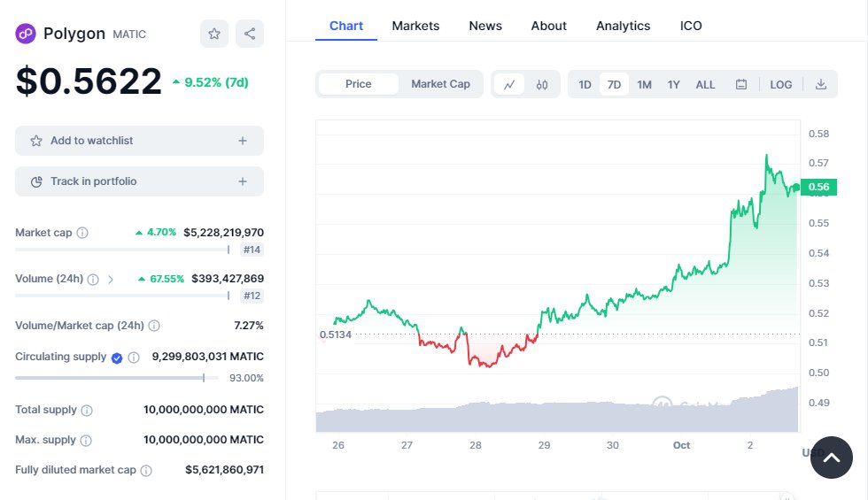Click plus icon on Track in portfolio

pyautogui.click(x=243, y=181)
